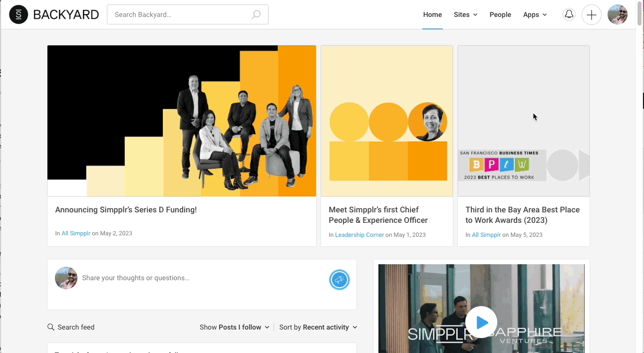Open the notifications bell icon

click(x=569, y=14)
